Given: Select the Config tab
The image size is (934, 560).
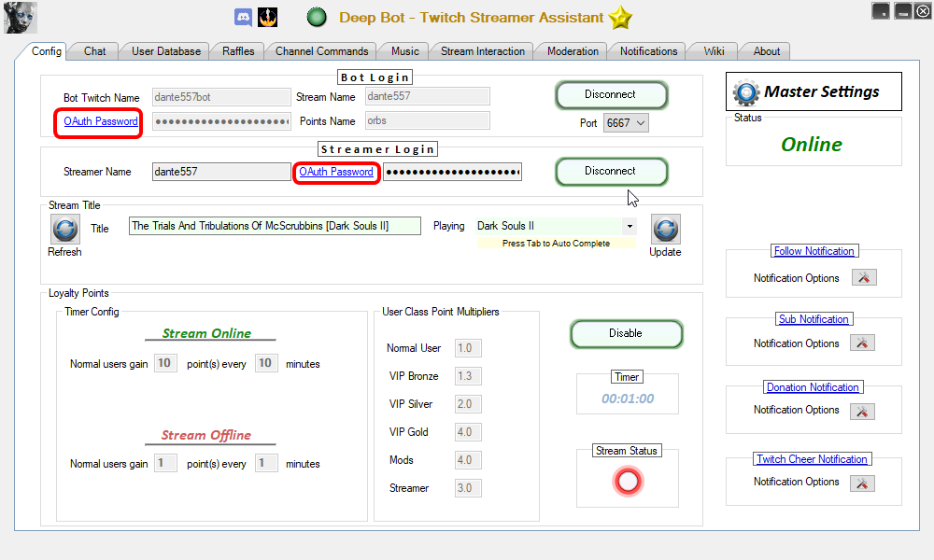Looking at the screenshot, I should click(x=46, y=51).
